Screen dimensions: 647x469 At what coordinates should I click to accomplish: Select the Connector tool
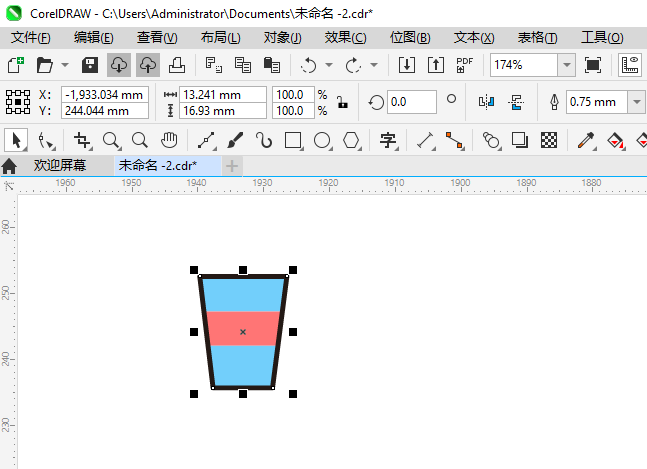[454, 140]
